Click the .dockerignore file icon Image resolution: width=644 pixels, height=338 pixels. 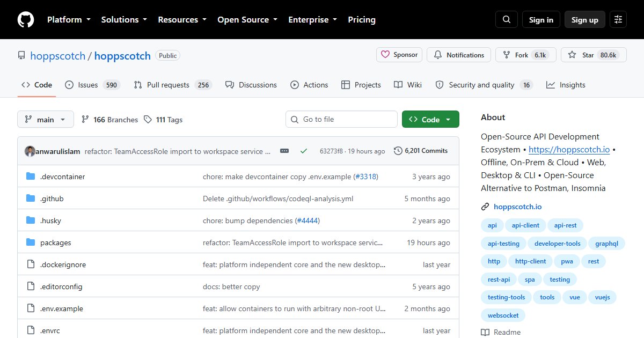(31, 264)
